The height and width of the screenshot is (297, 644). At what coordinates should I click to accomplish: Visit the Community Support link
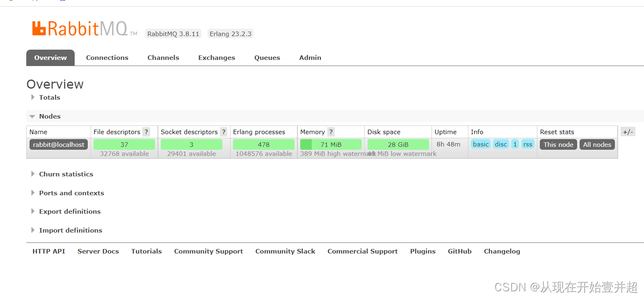[208, 251]
